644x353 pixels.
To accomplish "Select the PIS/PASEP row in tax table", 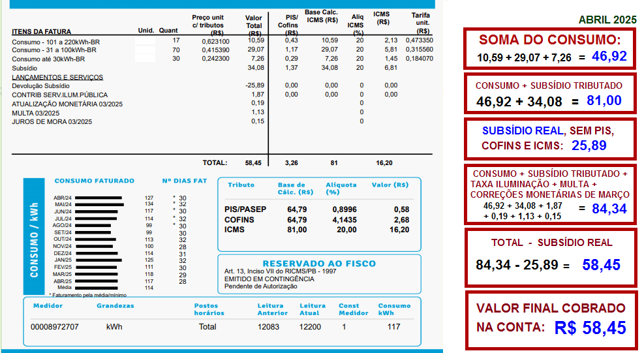I will click(245, 209).
